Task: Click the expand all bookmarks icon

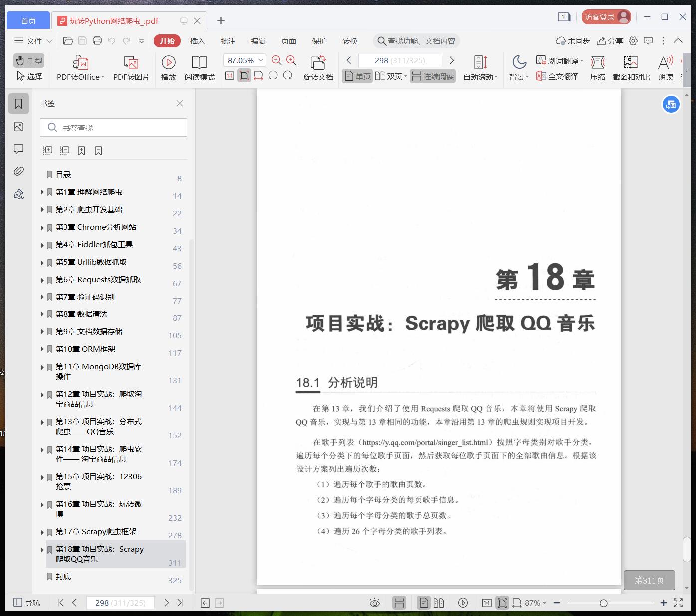Action: [48, 151]
